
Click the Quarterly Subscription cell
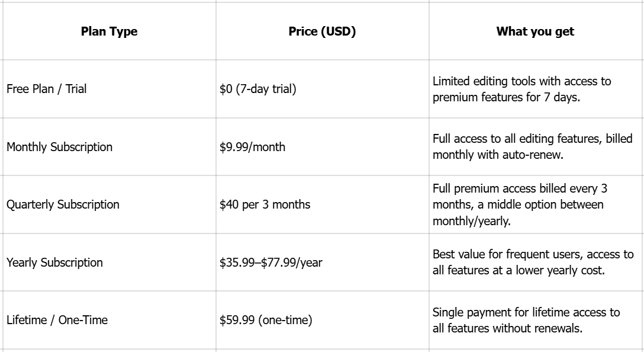coord(63,204)
